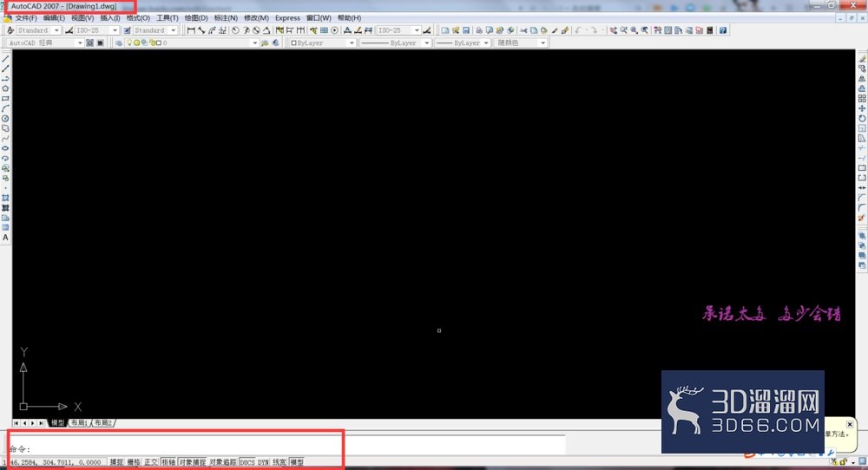Click the Undo arrow icon
868x470 pixels.
click(x=578, y=30)
